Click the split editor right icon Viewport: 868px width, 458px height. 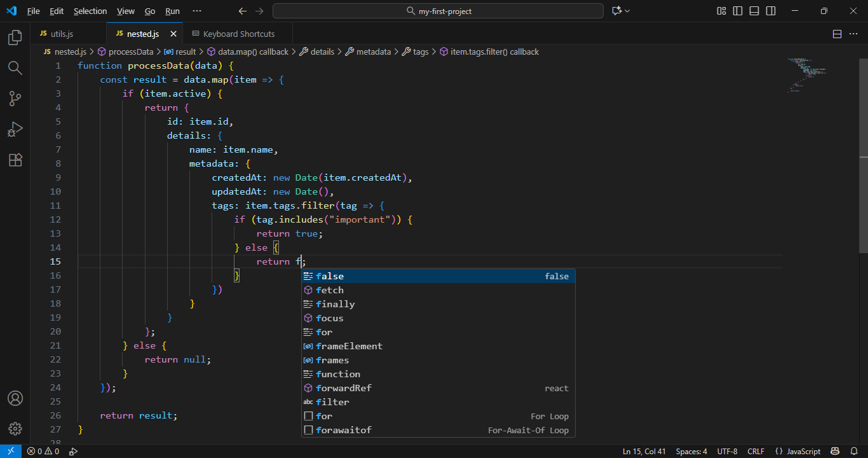(837, 34)
